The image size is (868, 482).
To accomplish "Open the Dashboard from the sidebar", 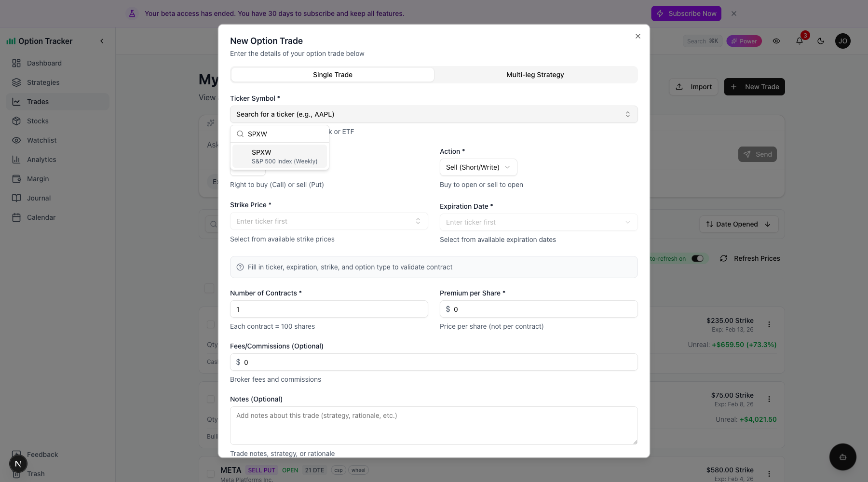I will (44, 63).
